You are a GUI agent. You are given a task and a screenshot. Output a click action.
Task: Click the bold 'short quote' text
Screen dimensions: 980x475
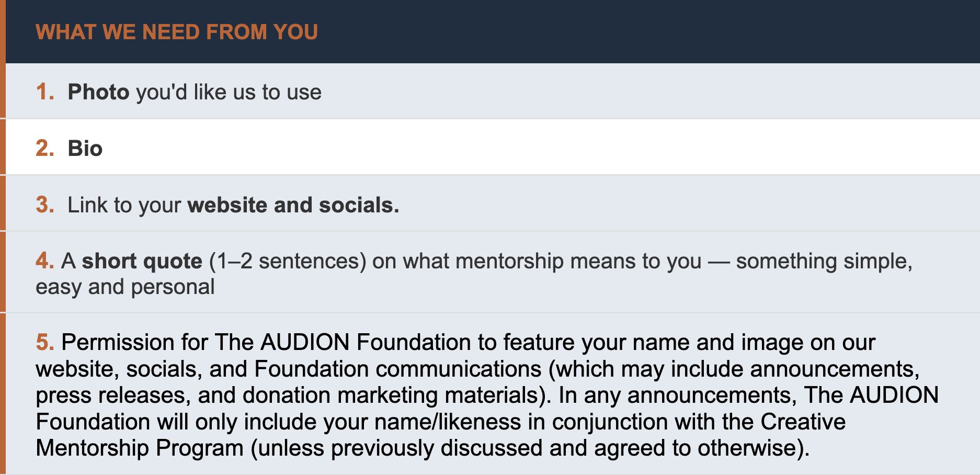142,261
